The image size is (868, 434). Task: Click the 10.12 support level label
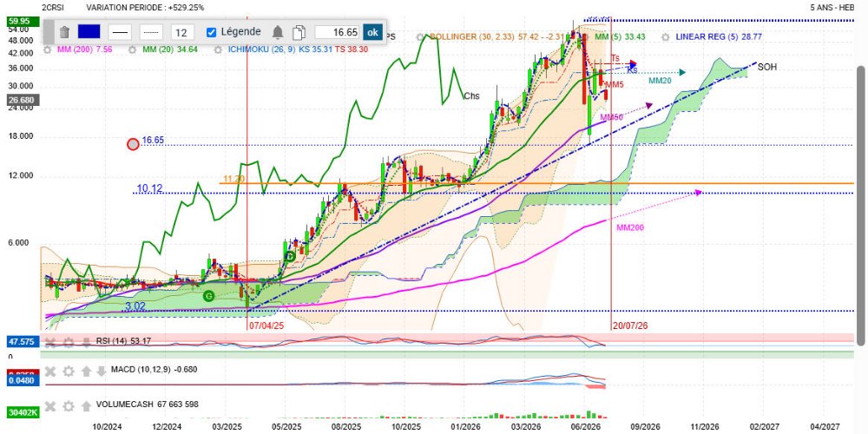[149, 188]
